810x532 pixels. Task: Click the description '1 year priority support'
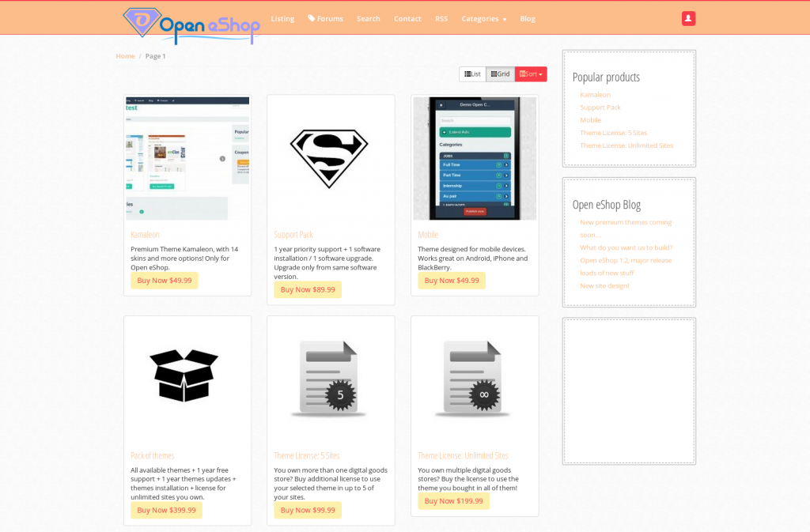tap(327, 263)
